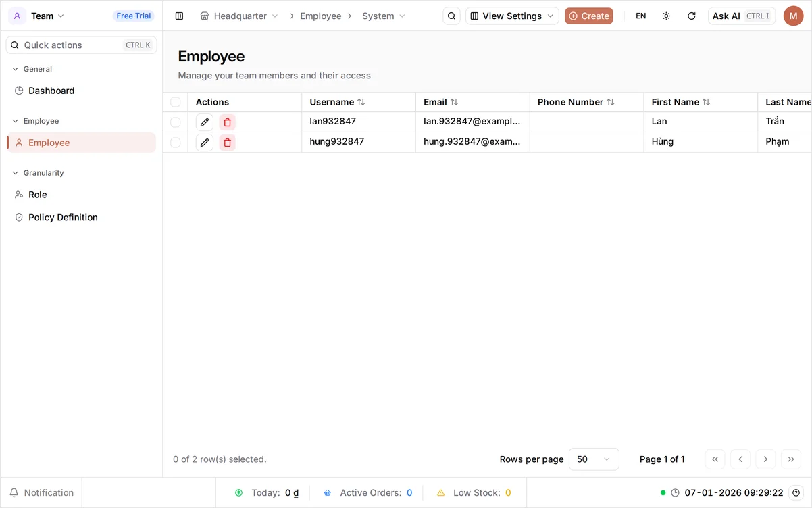
Task: Open Headquarter breadcrumb dropdown
Action: click(239, 16)
